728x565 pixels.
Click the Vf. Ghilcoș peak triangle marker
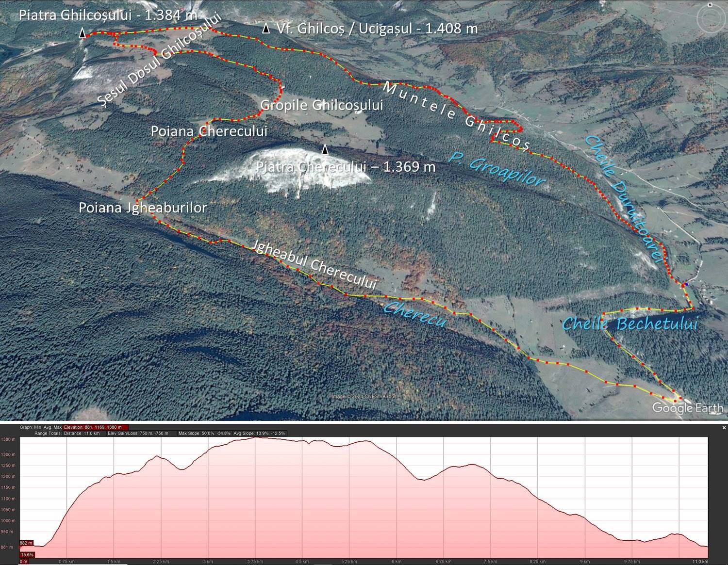point(266,29)
